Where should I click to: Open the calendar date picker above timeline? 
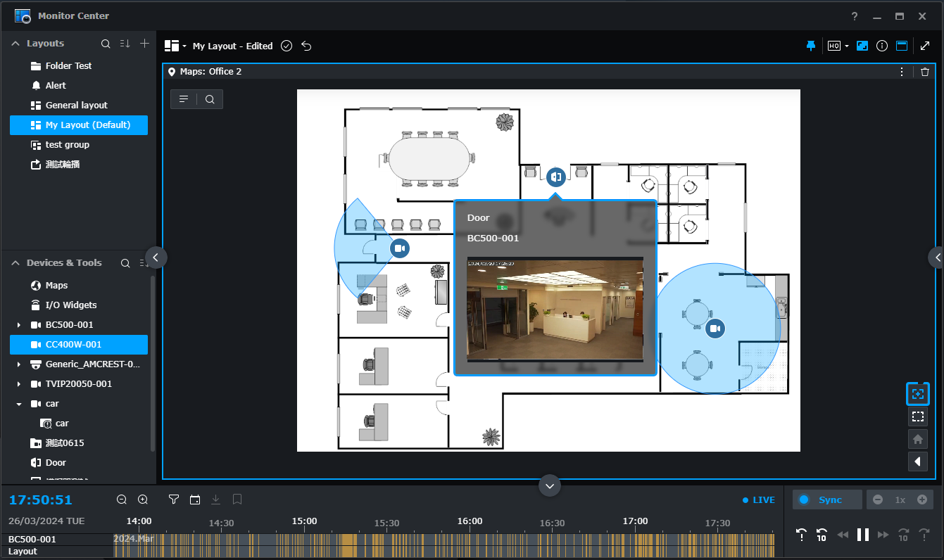pyautogui.click(x=195, y=499)
